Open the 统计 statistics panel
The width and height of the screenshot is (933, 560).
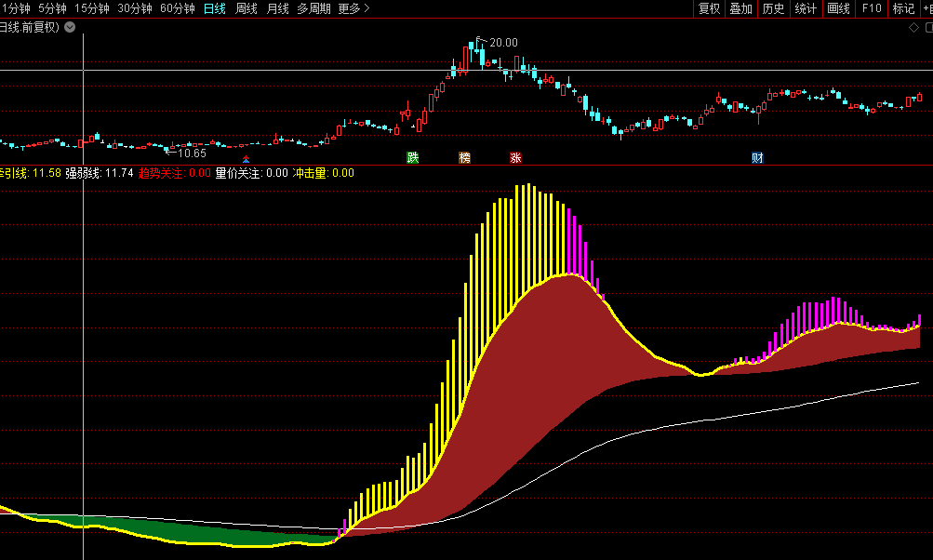coord(806,8)
